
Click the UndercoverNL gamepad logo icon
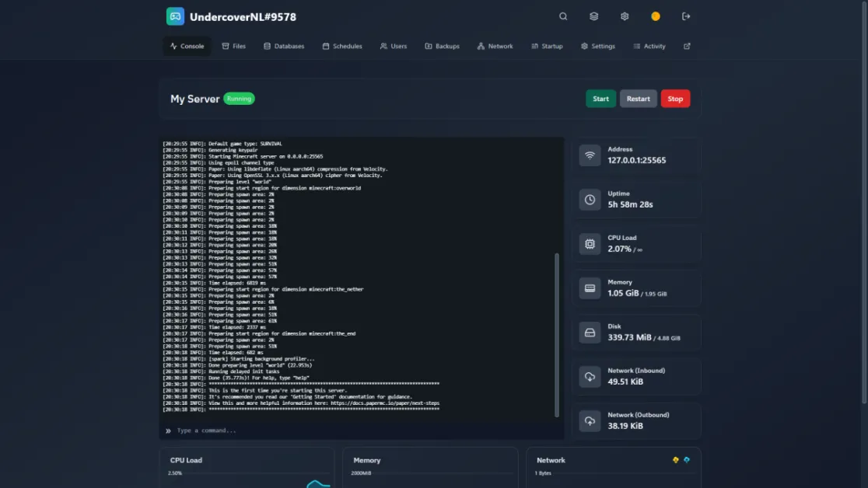click(176, 16)
